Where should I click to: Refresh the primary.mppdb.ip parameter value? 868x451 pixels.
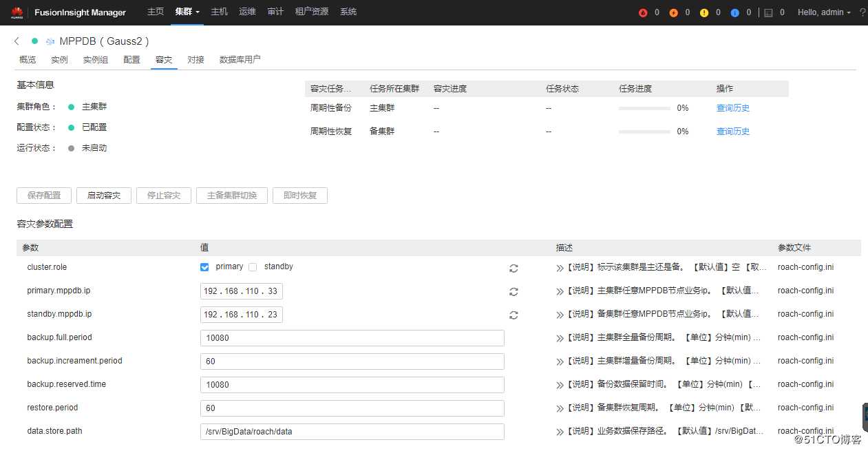tap(514, 292)
